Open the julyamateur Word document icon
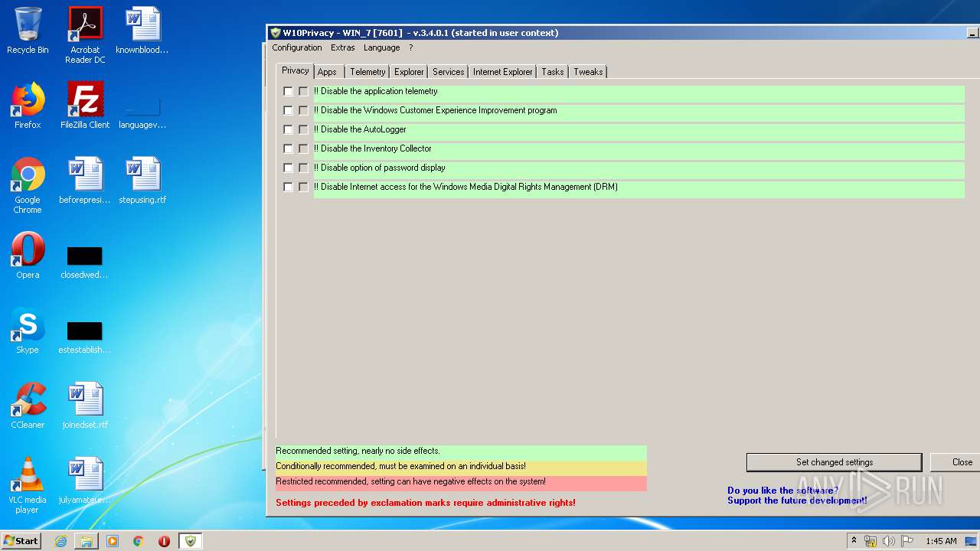980x551 pixels. click(x=85, y=481)
